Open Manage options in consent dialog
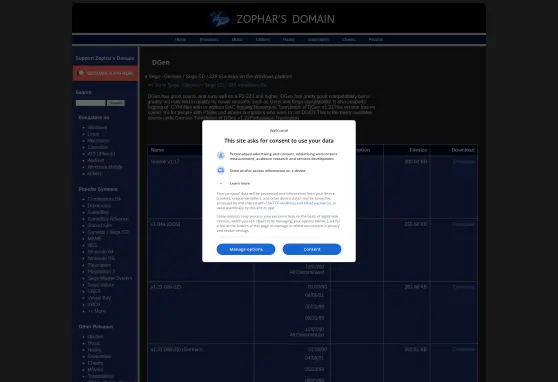The width and height of the screenshot is (558, 382). pyautogui.click(x=246, y=249)
